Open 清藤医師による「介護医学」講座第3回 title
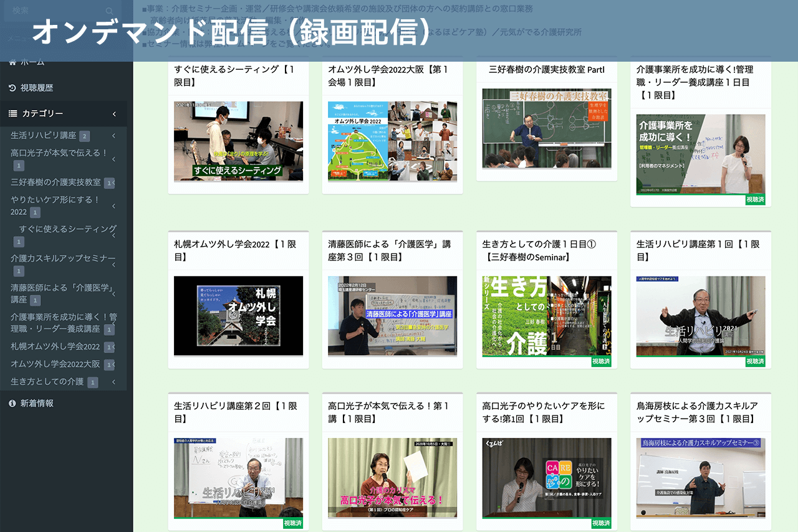This screenshot has height=532, width=798. coord(390,250)
